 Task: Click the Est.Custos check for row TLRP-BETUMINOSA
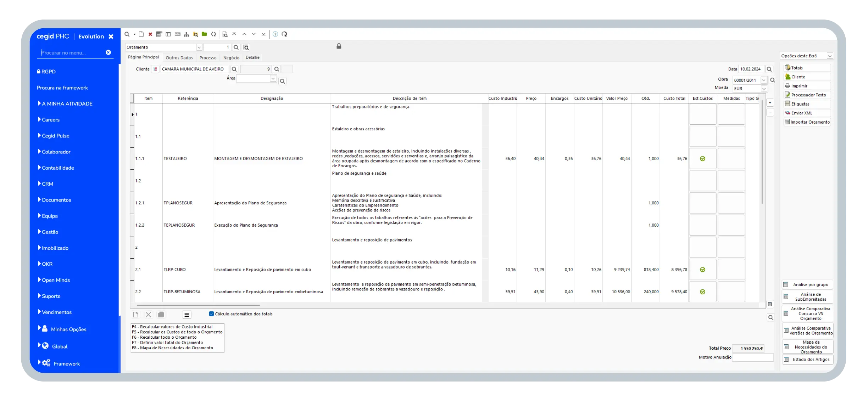(x=702, y=292)
